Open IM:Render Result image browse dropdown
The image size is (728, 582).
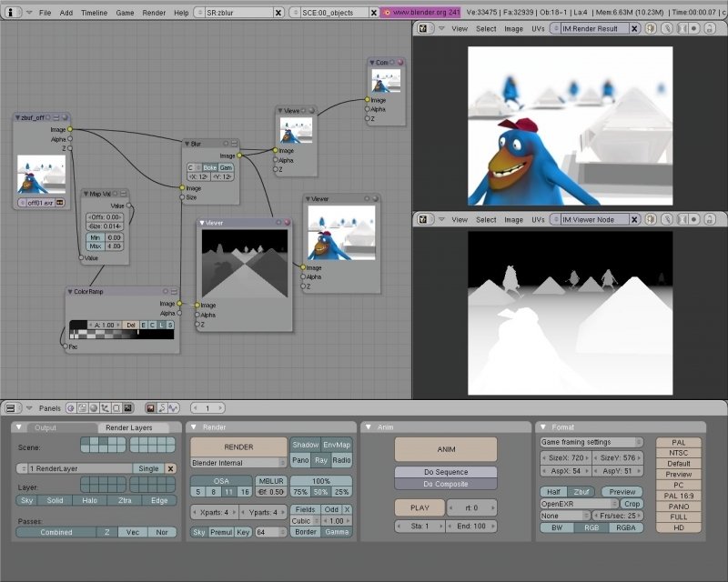click(x=555, y=29)
